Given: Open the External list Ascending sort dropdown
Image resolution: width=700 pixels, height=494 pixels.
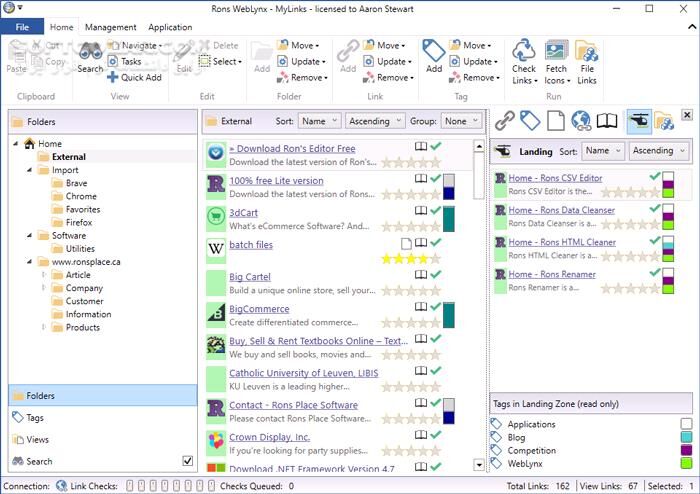Looking at the screenshot, I should (x=375, y=121).
